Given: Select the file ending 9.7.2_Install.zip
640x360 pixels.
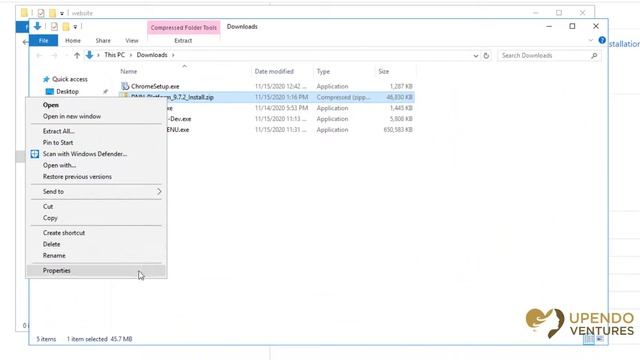Looking at the screenshot, I should click(172, 97).
